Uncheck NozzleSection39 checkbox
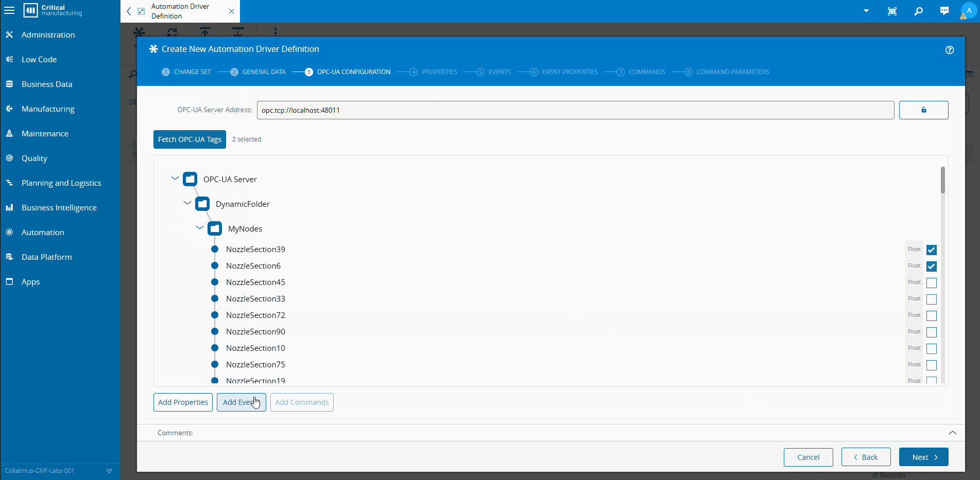Viewport: 980px width, 480px height. pos(931,250)
